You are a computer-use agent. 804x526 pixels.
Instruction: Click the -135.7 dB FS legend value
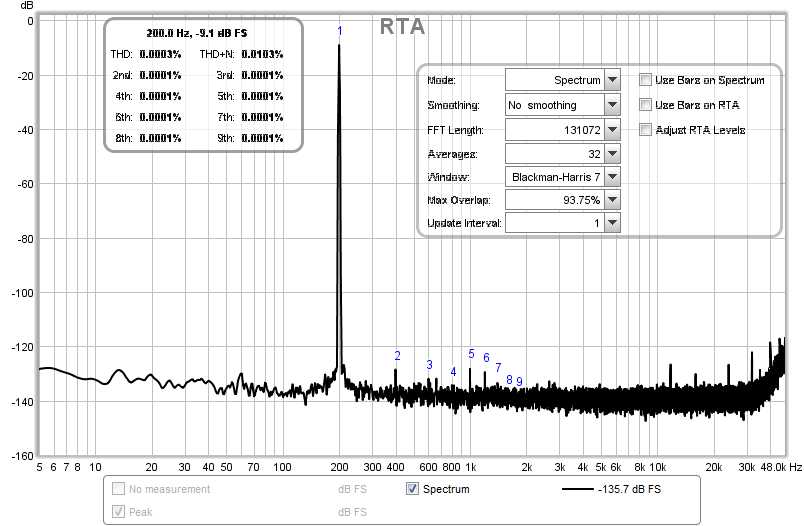click(x=630, y=489)
